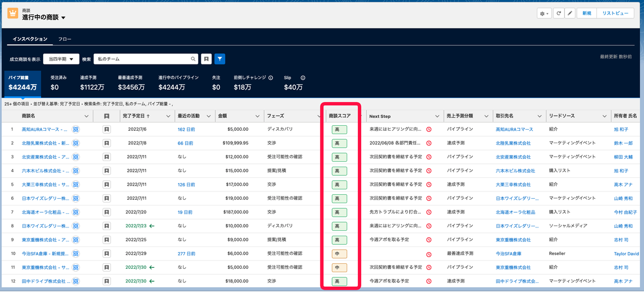Click the info icon next to Slip
644x293 pixels.
pyautogui.click(x=303, y=77)
